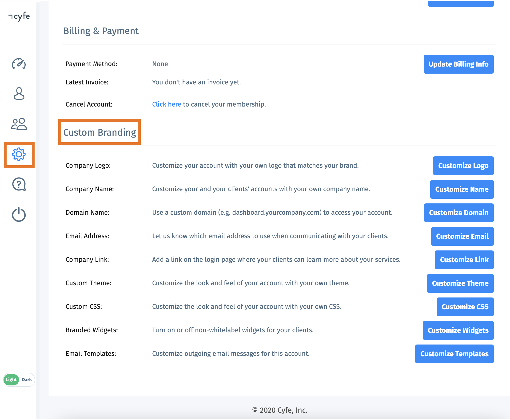Open the Customize Theme option
This screenshot has width=510, height=420.
point(460,283)
